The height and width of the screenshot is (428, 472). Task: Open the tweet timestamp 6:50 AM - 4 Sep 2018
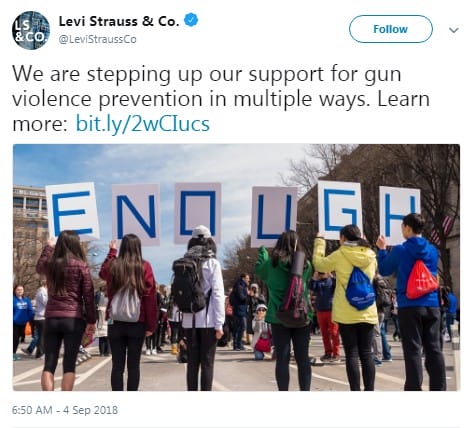tap(65, 410)
